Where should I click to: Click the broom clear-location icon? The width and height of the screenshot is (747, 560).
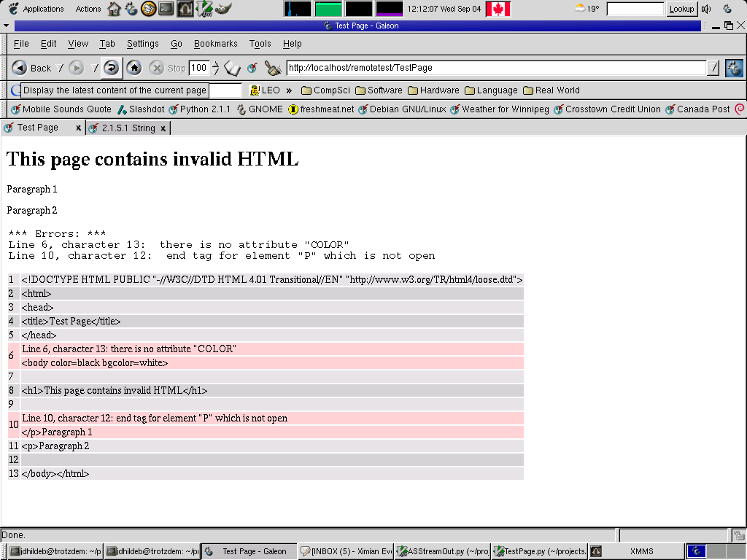(273, 68)
